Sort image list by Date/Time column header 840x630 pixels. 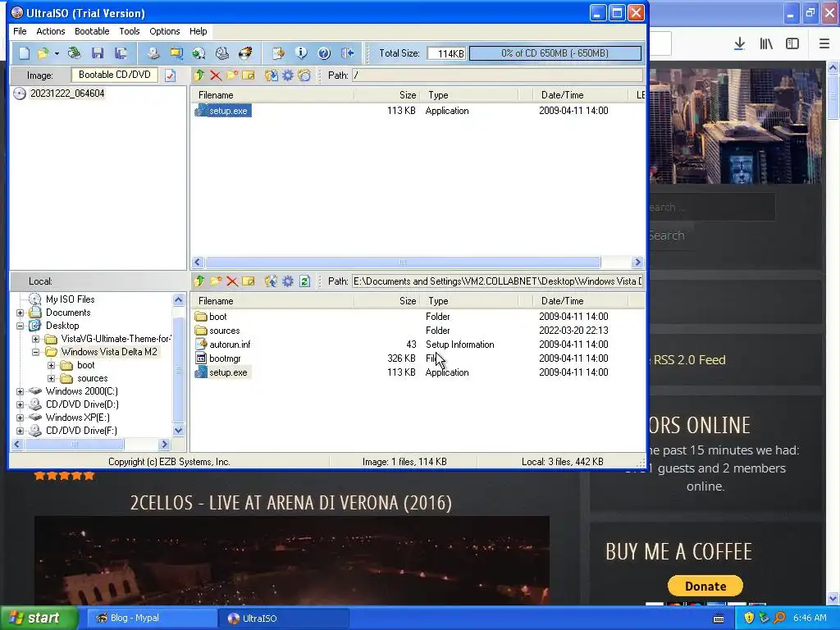(562, 95)
